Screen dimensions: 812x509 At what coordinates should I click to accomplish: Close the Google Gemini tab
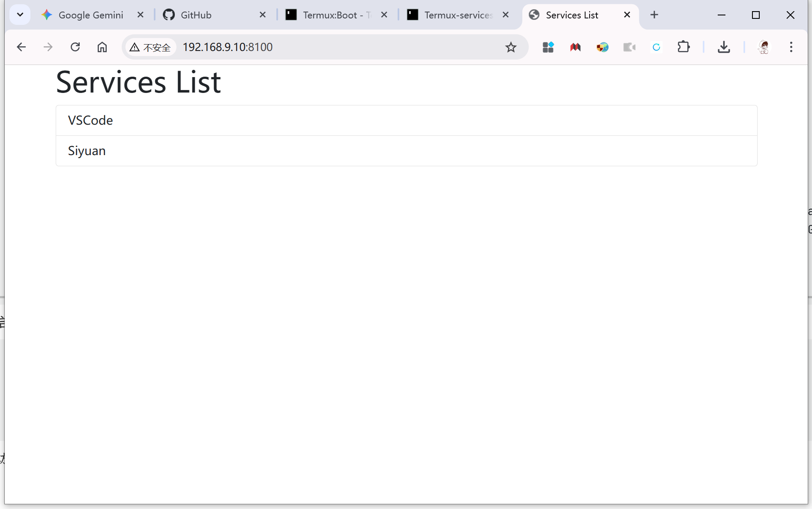(140, 15)
